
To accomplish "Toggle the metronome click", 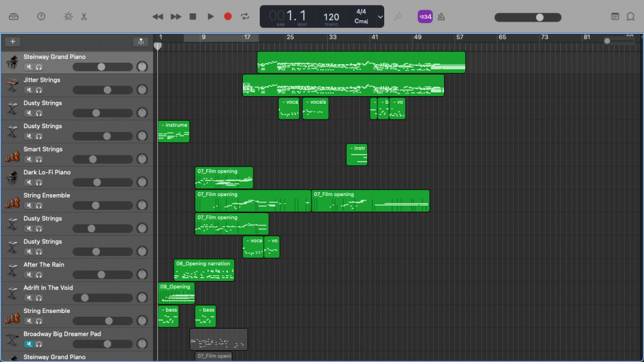I will [x=441, y=16].
